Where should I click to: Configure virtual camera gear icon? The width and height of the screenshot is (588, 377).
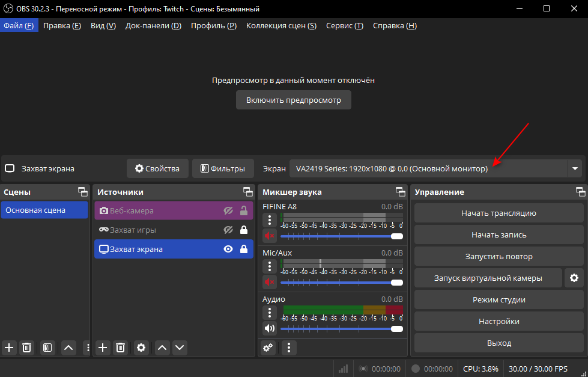[x=574, y=278]
